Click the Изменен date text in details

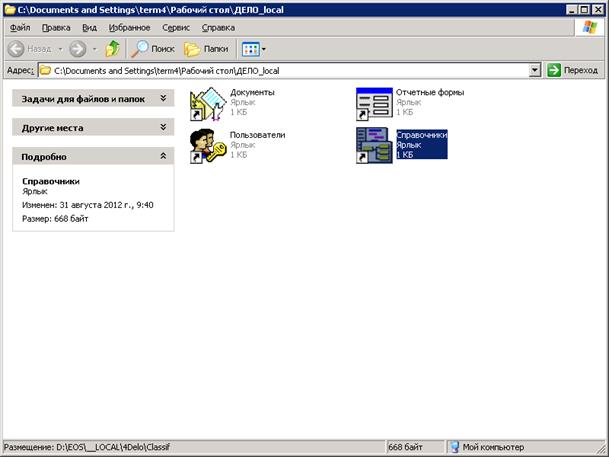tap(88, 205)
